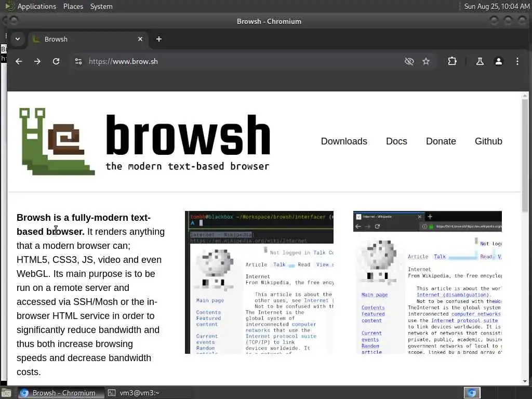The height and width of the screenshot is (399, 532).
Task: Expand the tab search dropdown arrow
Action: pos(18,39)
